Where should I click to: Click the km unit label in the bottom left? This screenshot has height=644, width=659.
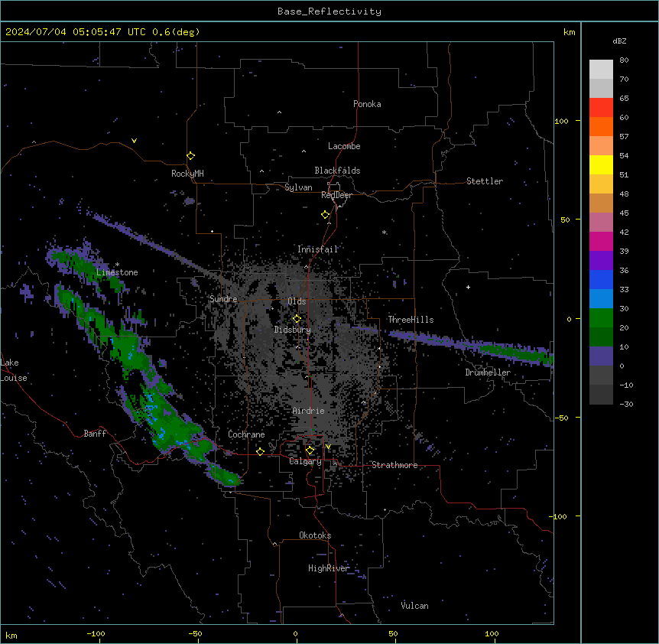11,635
